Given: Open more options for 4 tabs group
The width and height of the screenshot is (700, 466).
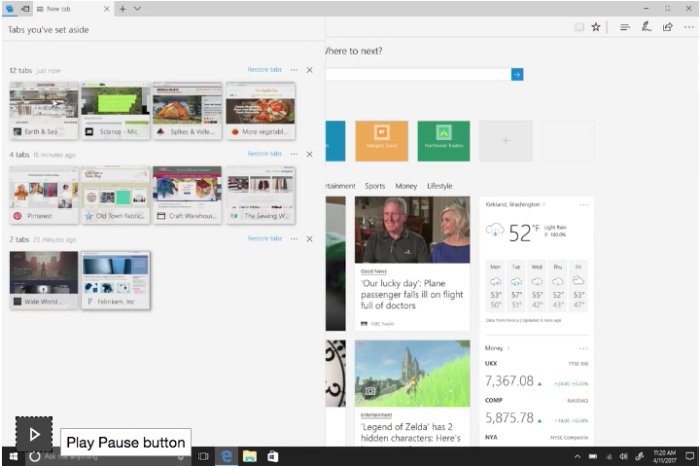Looking at the screenshot, I should (293, 154).
